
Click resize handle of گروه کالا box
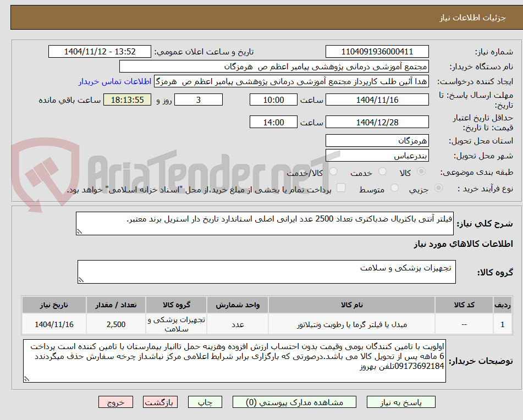coord(81,280)
